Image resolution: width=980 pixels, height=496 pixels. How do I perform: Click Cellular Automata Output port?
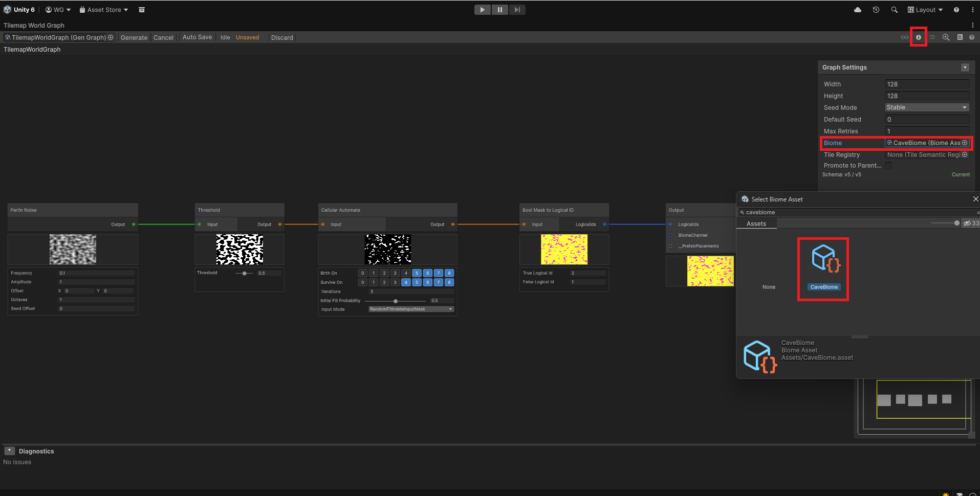click(x=453, y=224)
